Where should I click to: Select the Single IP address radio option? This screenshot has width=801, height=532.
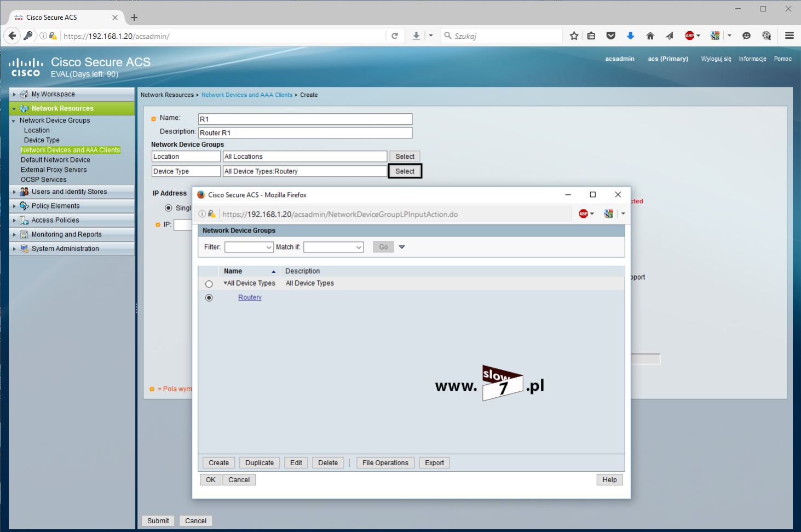[169, 208]
